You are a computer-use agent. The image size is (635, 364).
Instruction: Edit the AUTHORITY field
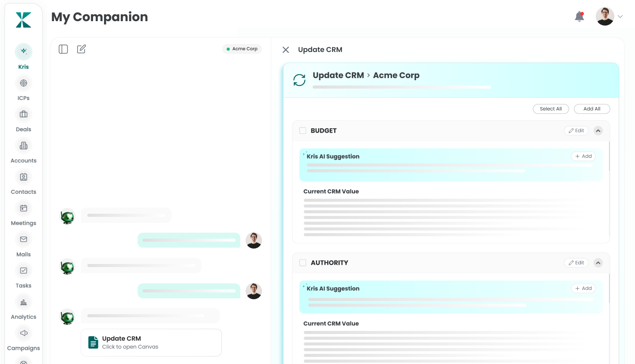576,263
